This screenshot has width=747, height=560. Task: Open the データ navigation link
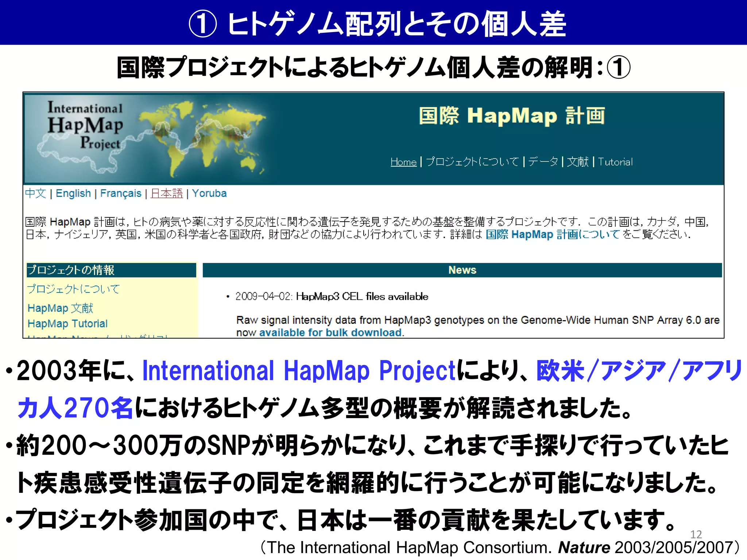click(543, 162)
